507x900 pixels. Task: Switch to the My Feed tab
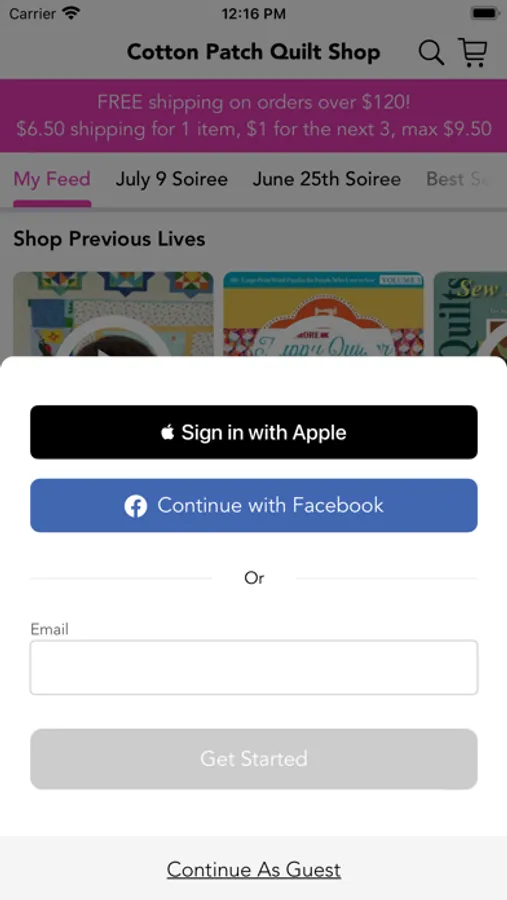(52, 179)
